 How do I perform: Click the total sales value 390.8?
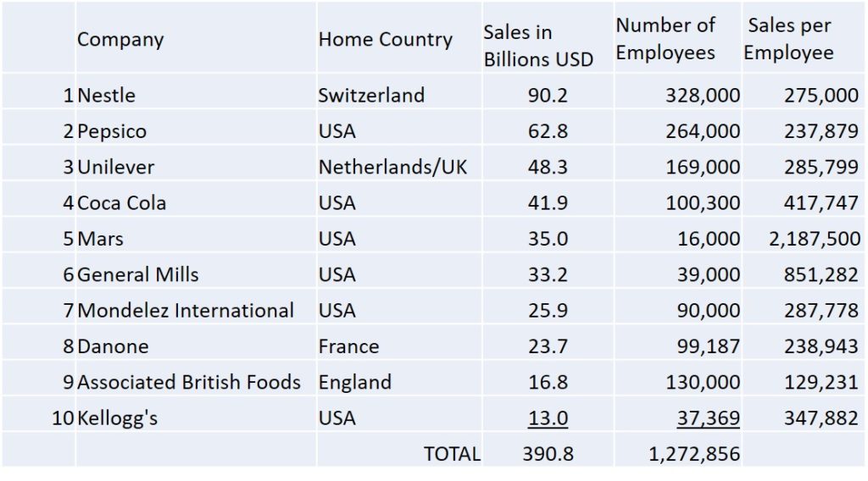point(548,454)
